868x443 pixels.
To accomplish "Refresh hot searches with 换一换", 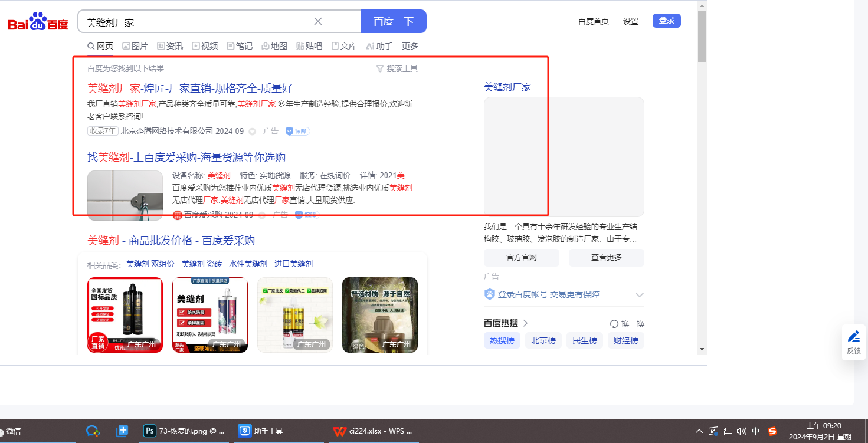I will pyautogui.click(x=627, y=324).
